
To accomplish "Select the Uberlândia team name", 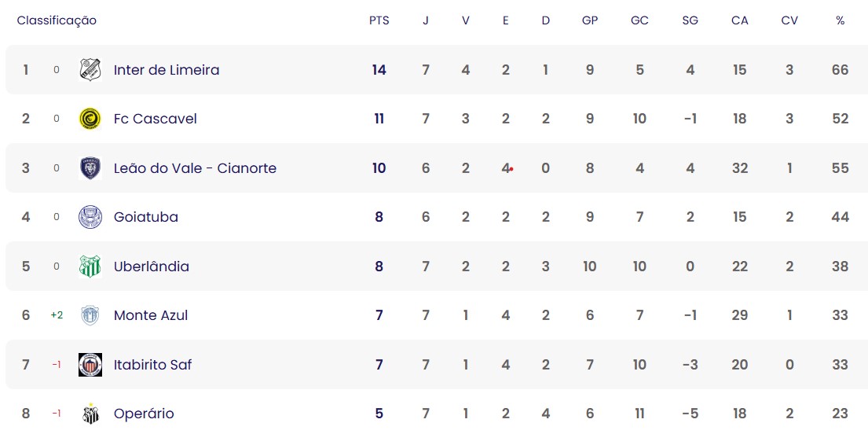I will coord(151,266).
